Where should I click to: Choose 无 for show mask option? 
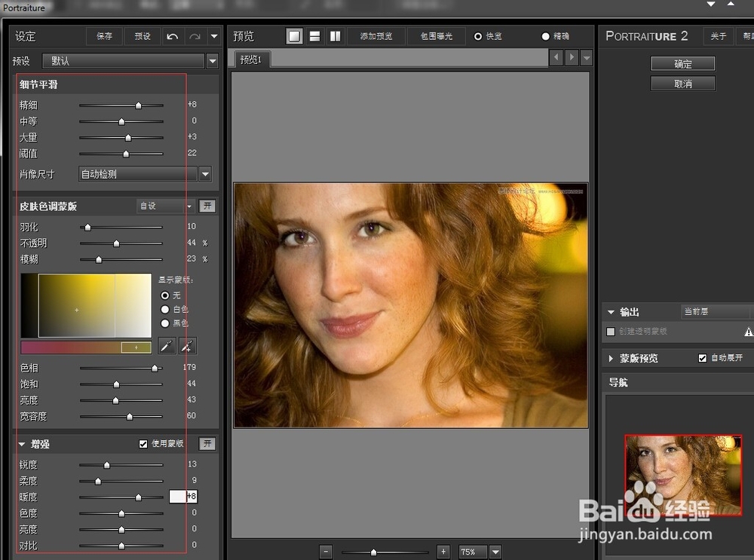165,295
